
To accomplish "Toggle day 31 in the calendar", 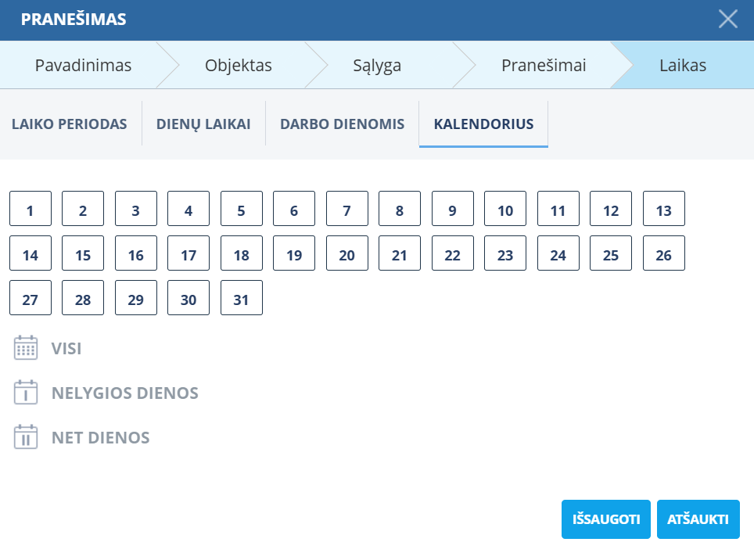I will coord(242,298).
